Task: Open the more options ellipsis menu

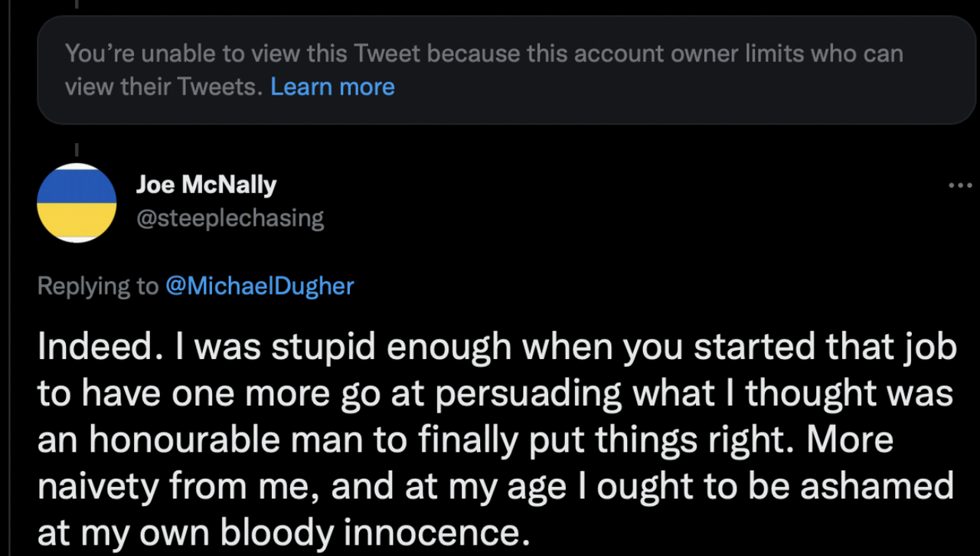Action: 960,185
